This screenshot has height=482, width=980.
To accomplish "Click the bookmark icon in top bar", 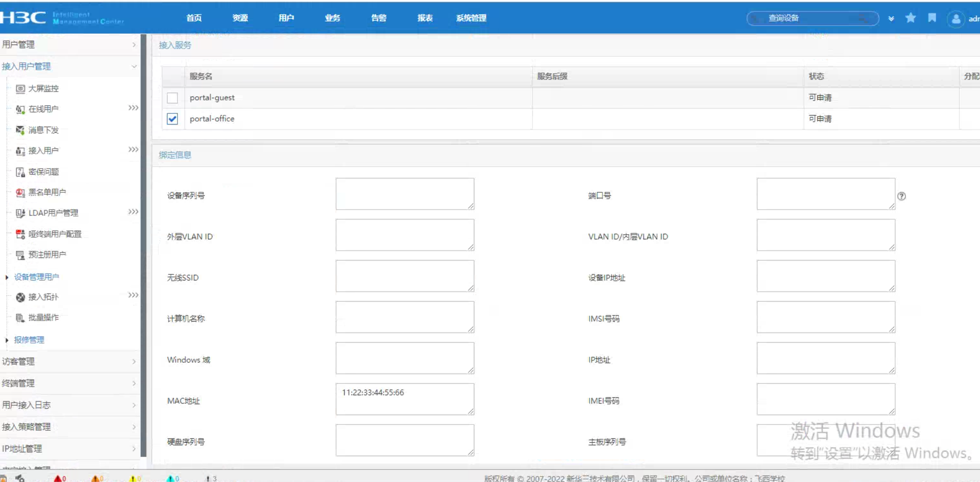I will pyautogui.click(x=932, y=18).
